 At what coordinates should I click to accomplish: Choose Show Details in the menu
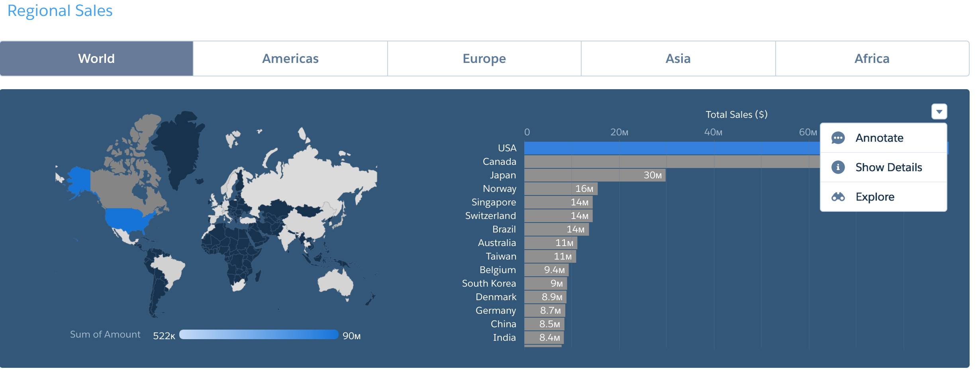coord(888,167)
